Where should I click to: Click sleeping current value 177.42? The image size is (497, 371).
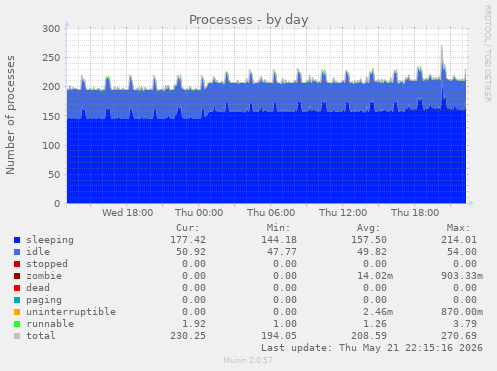(x=188, y=240)
